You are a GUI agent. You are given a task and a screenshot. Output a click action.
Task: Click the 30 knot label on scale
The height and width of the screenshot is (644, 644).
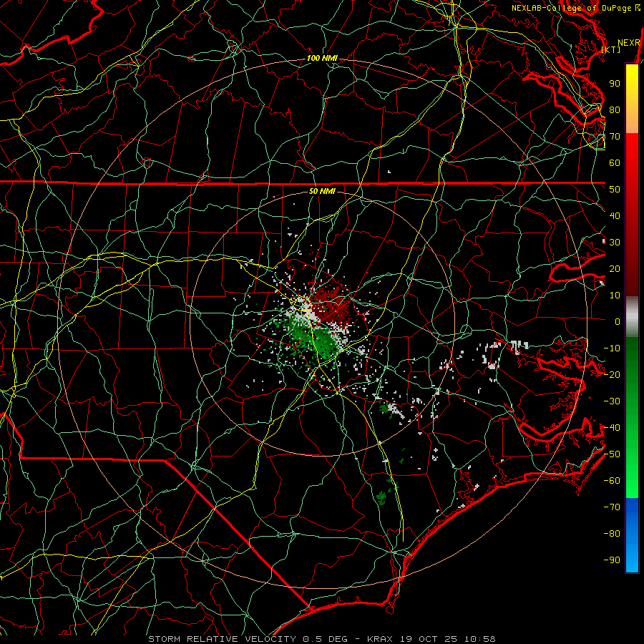click(x=615, y=243)
